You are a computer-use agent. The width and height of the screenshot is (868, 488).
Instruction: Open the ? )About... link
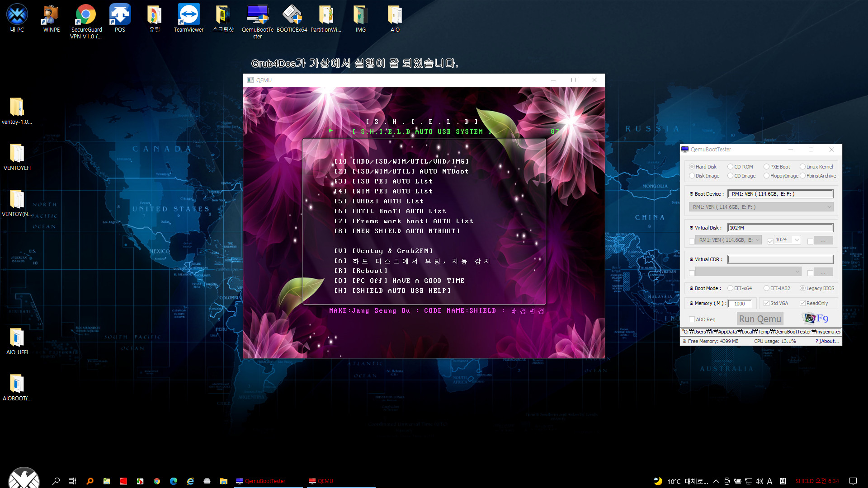click(x=827, y=341)
